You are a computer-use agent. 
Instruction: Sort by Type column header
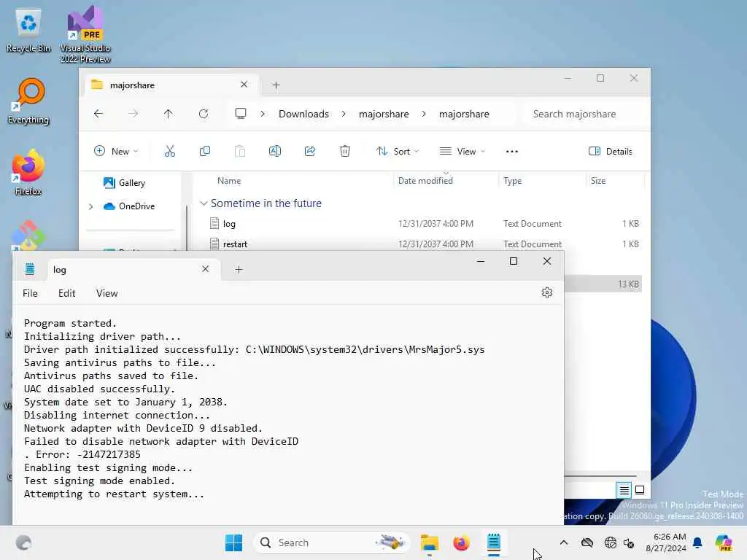point(513,181)
